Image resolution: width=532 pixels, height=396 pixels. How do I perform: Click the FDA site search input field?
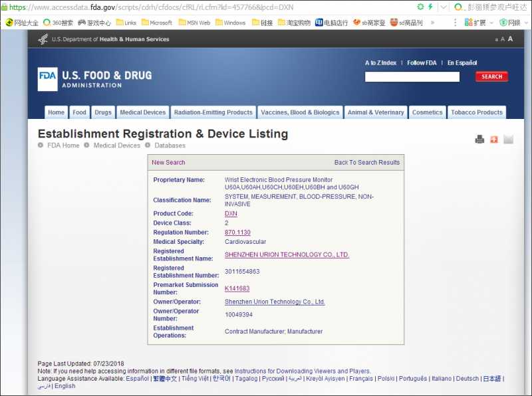tap(412, 76)
